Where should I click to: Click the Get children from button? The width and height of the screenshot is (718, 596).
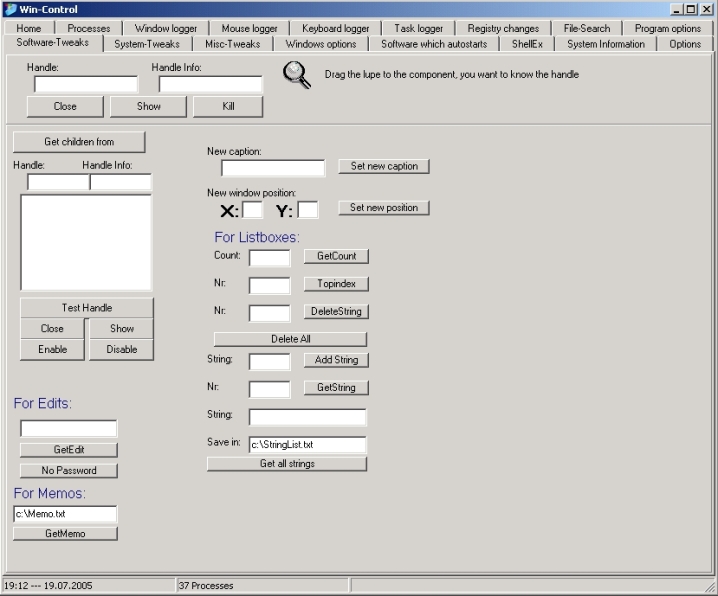click(x=79, y=142)
